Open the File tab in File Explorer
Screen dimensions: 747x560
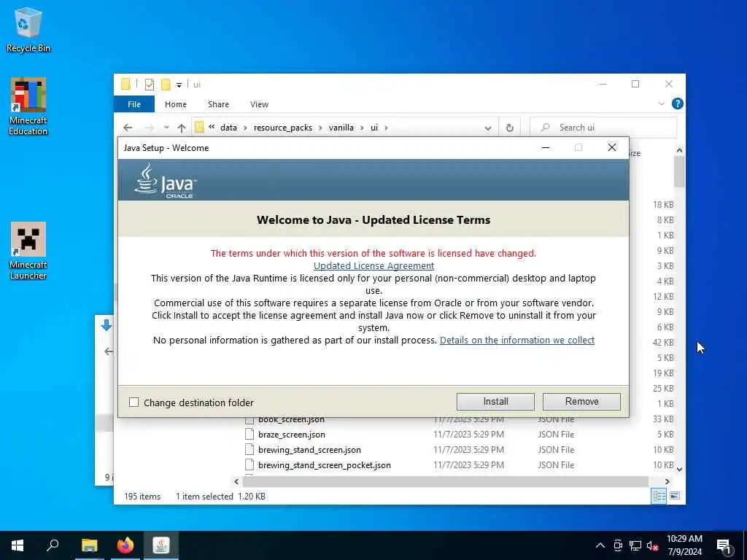coord(134,104)
